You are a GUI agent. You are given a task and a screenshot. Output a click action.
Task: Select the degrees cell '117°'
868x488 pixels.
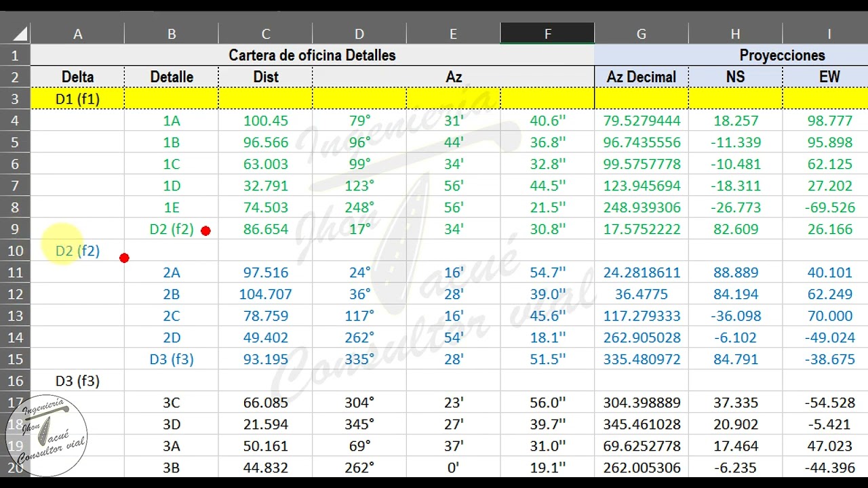coord(359,315)
